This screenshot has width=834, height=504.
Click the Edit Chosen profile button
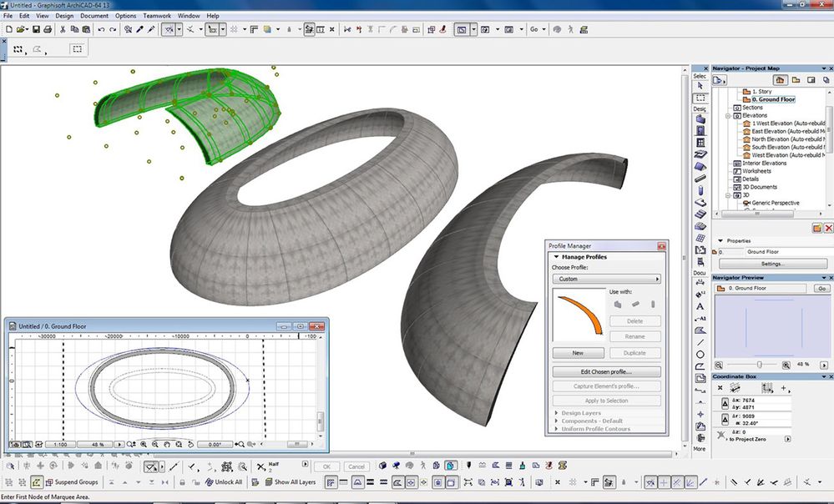(x=607, y=371)
